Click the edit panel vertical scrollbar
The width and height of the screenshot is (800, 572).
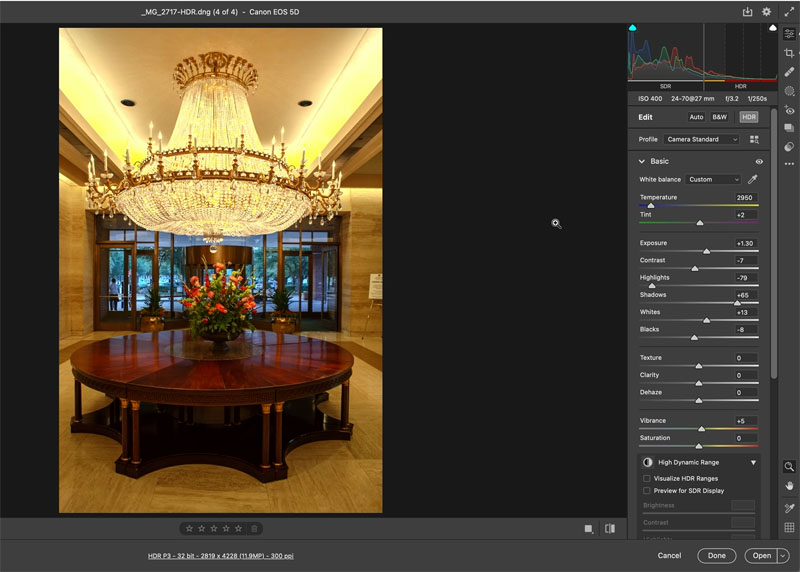773,243
